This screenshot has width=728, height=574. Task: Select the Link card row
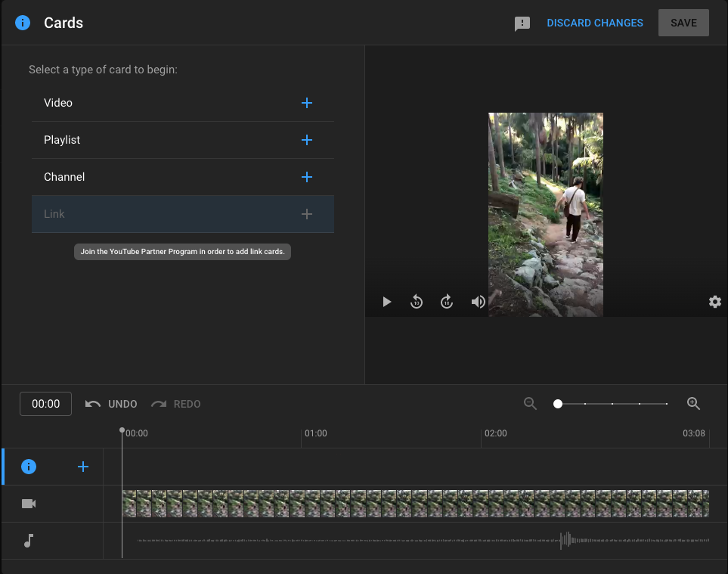pos(183,214)
